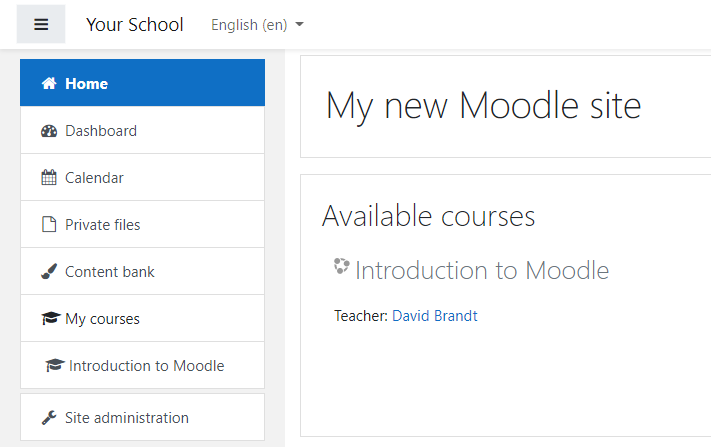Toggle the hamburger side panel button
The width and height of the screenshot is (711, 447).
41,24
